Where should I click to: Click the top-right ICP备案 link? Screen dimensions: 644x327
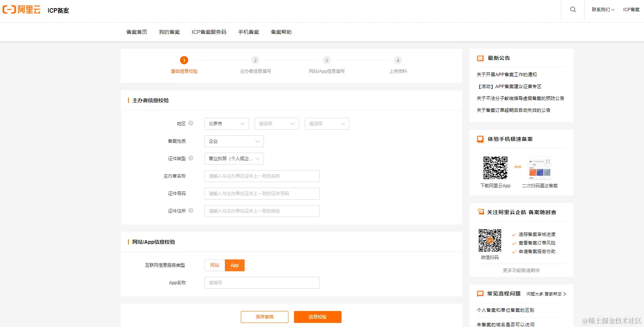[631, 10]
